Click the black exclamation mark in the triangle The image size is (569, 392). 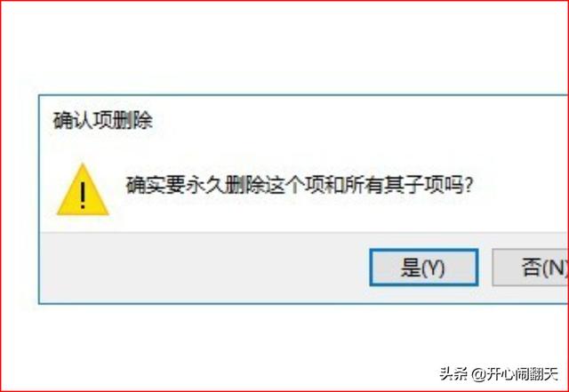click(x=83, y=196)
